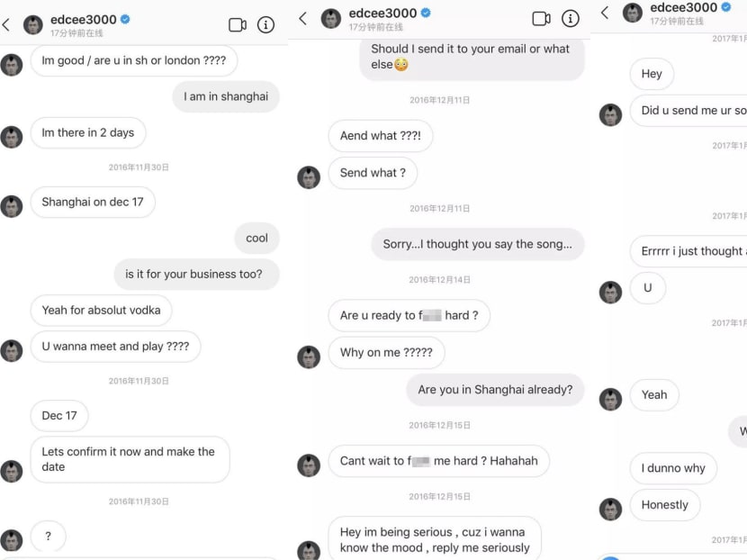This screenshot has width=747, height=560.
Task: Tap the back arrow in the middle chat header
Action: [x=303, y=19]
